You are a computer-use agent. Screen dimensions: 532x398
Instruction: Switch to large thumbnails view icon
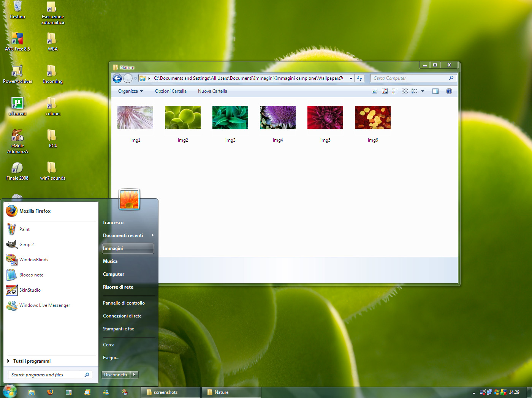(375, 91)
